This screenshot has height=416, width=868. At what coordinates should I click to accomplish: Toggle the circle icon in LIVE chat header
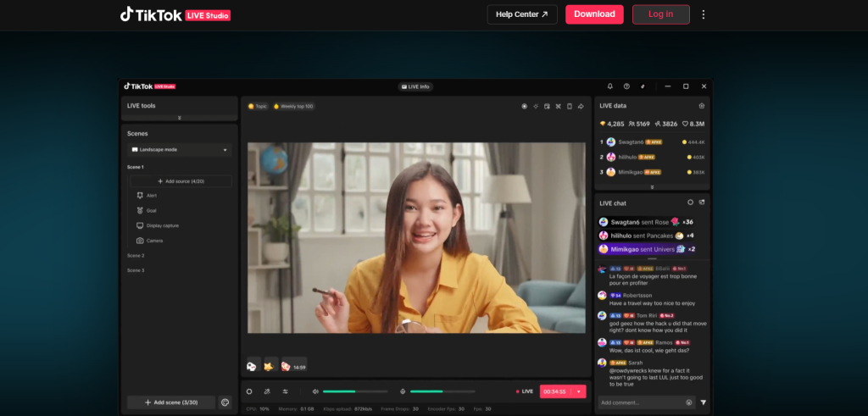click(690, 202)
